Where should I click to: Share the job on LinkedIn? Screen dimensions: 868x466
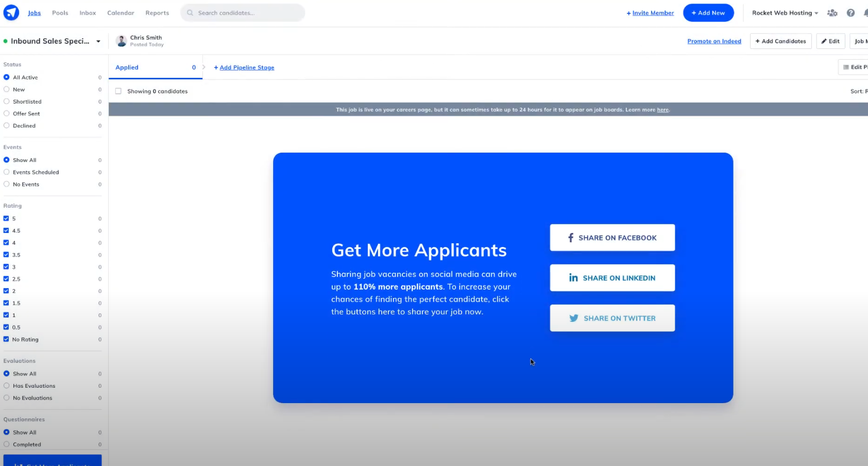pos(612,278)
